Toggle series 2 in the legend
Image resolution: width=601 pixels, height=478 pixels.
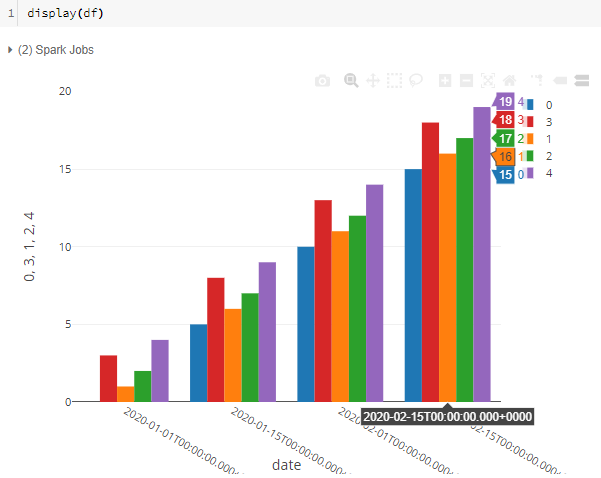(x=539, y=156)
